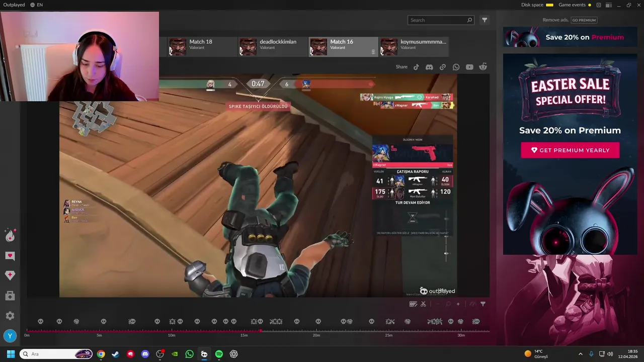Click the GO PREMIUM button
The image size is (644, 362).
[584, 20]
